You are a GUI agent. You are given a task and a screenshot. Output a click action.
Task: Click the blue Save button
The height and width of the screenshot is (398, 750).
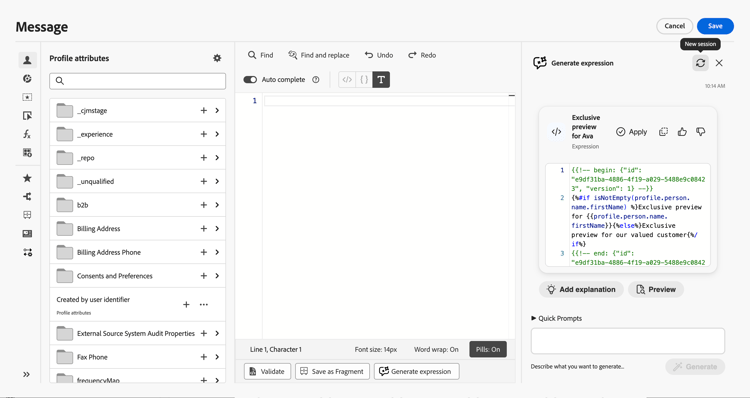click(x=715, y=26)
